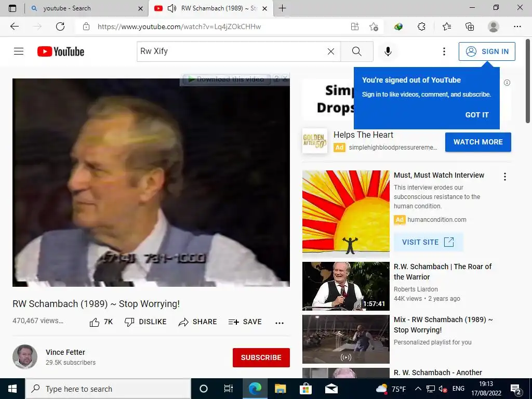Show hidden system tray icons
This screenshot has width=532, height=399.
[418, 389]
